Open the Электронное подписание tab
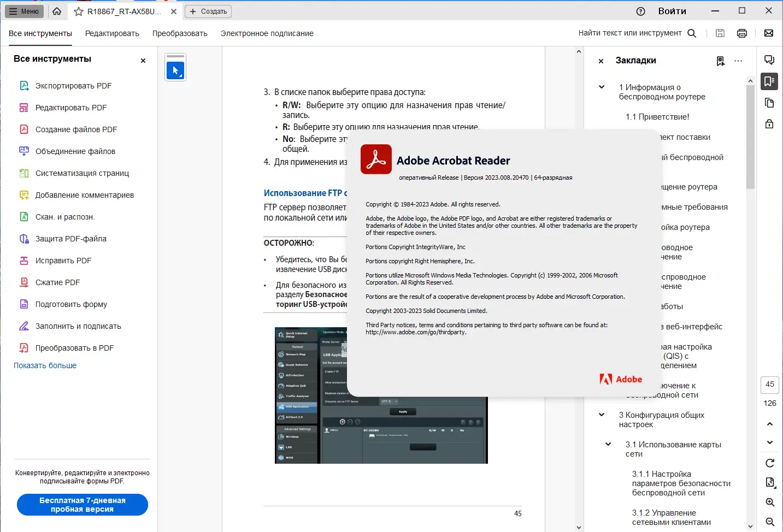The height and width of the screenshot is (532, 783). [267, 33]
